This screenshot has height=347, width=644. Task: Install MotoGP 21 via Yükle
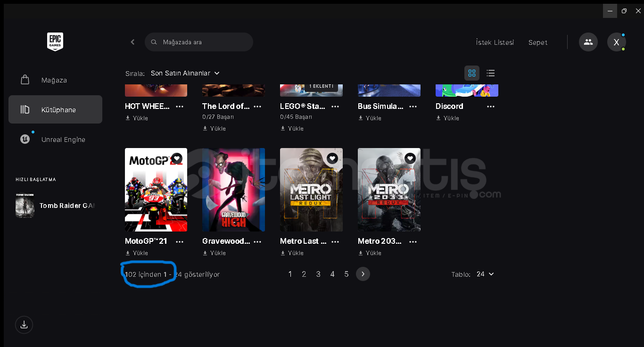pos(137,253)
